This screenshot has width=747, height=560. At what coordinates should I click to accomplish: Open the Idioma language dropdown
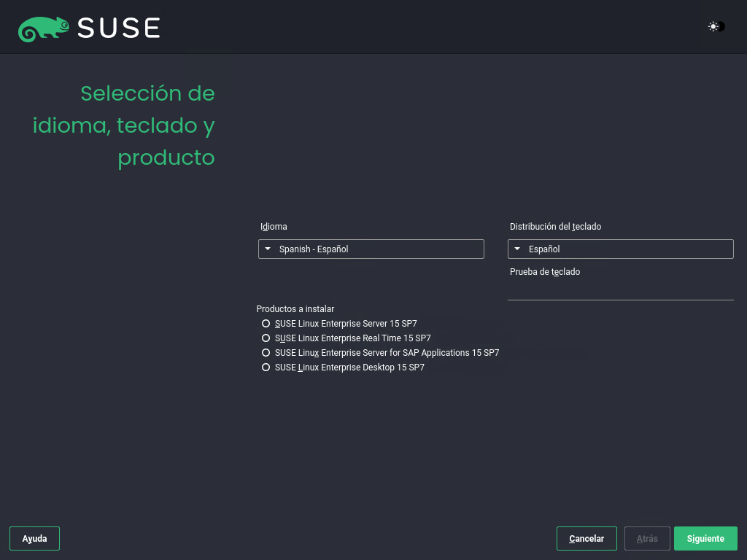point(371,249)
